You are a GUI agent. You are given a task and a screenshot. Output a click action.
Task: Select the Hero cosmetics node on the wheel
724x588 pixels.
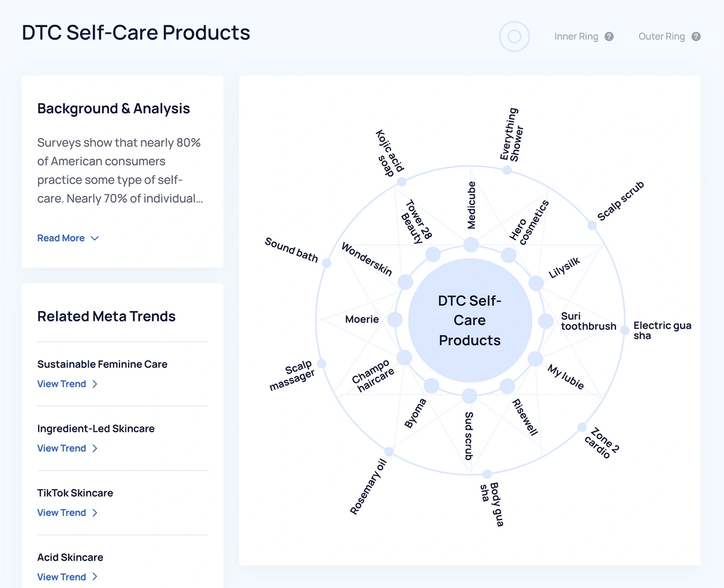(507, 254)
